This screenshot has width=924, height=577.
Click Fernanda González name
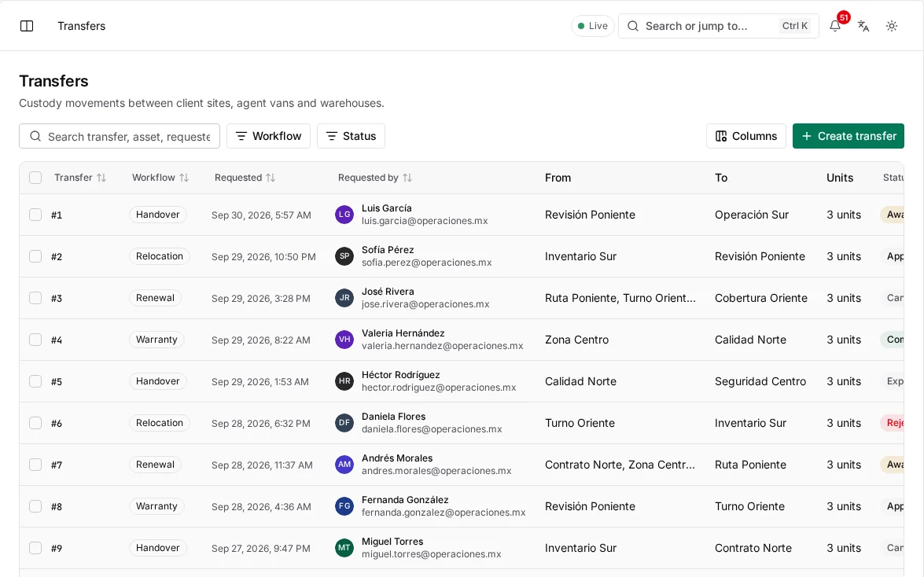(405, 500)
